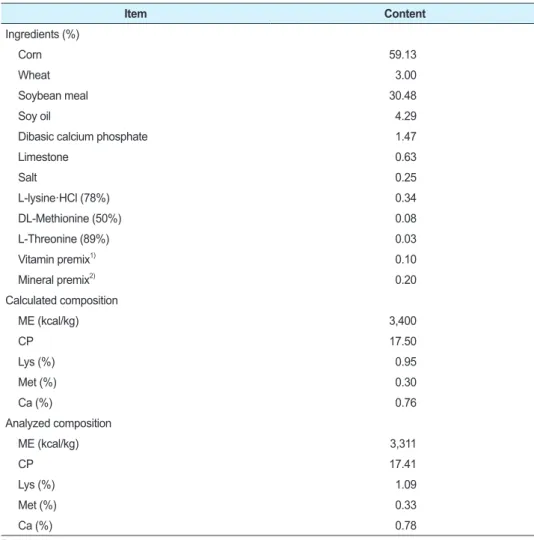Image resolution: width=534 pixels, height=540 pixels.
Task: Click the ME (kcal/kg) label beside 3,400
Action: coord(49,321)
